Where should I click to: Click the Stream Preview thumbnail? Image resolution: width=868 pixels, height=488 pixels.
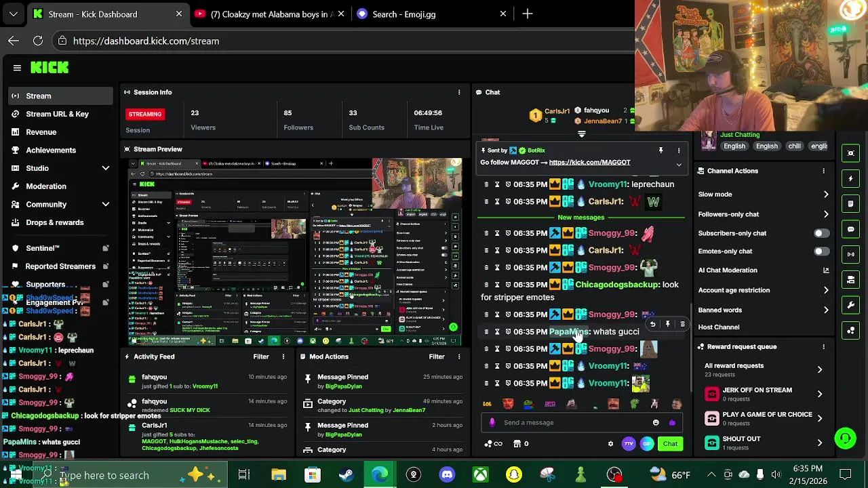point(296,251)
